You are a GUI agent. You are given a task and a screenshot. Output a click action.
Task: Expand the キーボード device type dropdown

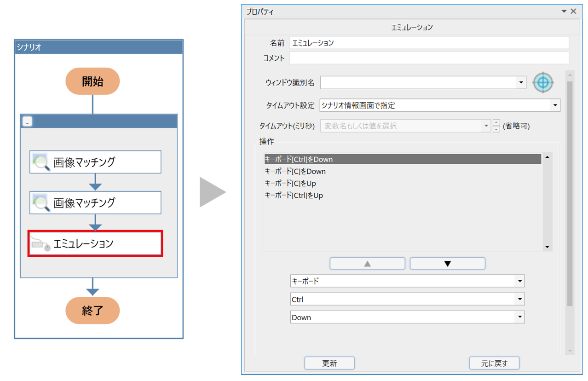coord(519,281)
